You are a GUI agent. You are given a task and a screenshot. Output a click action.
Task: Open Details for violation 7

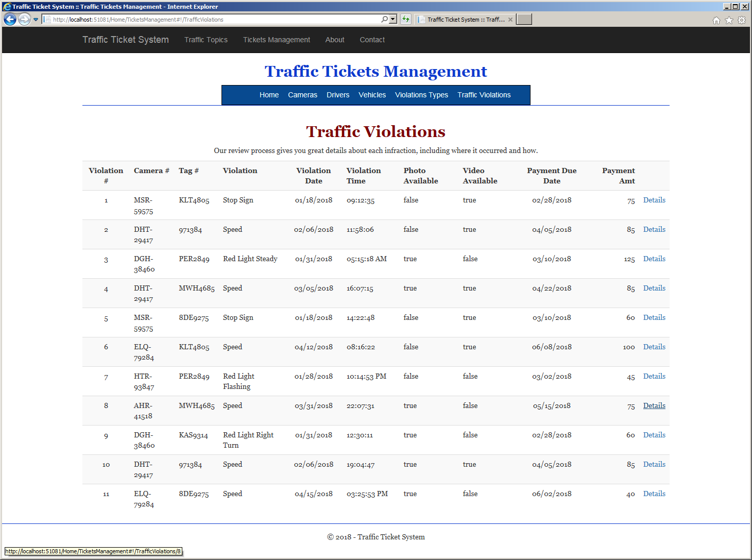tap(654, 376)
